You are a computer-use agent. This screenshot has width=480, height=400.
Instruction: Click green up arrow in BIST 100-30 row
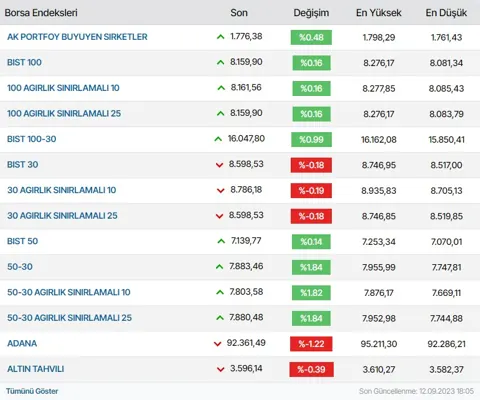pos(218,139)
